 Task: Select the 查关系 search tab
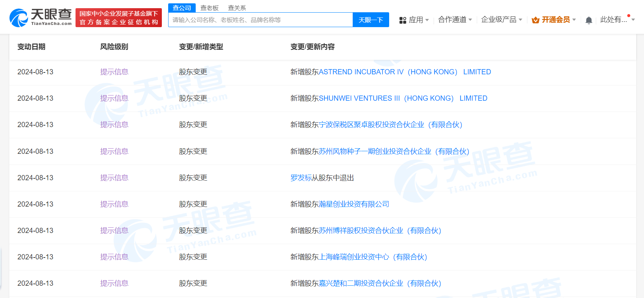pyautogui.click(x=237, y=8)
